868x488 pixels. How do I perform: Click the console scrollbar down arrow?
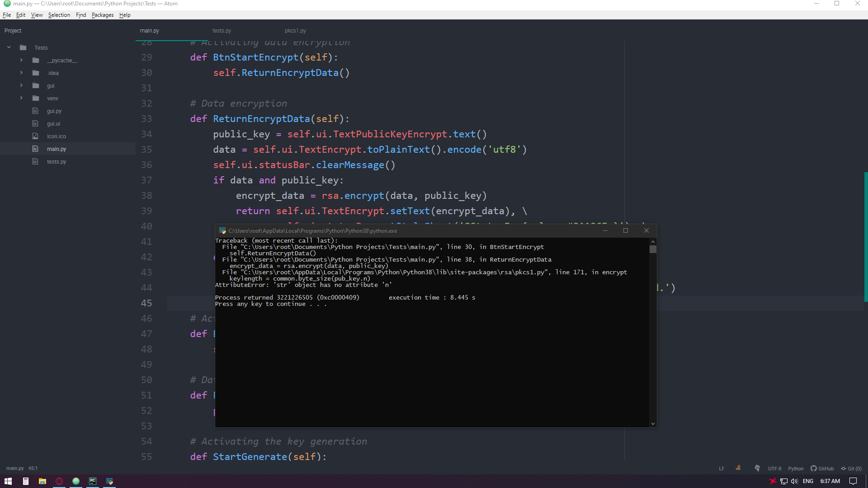tap(653, 424)
